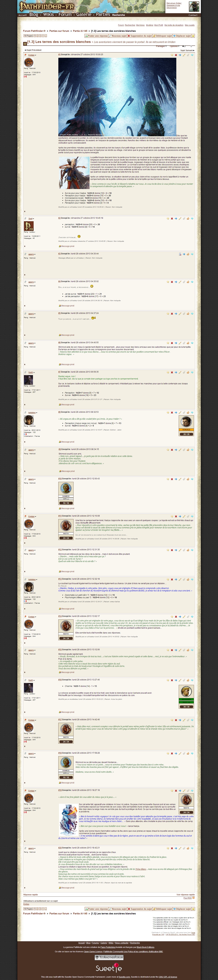Click the red X delete icon on post #2

pos(172,219)
